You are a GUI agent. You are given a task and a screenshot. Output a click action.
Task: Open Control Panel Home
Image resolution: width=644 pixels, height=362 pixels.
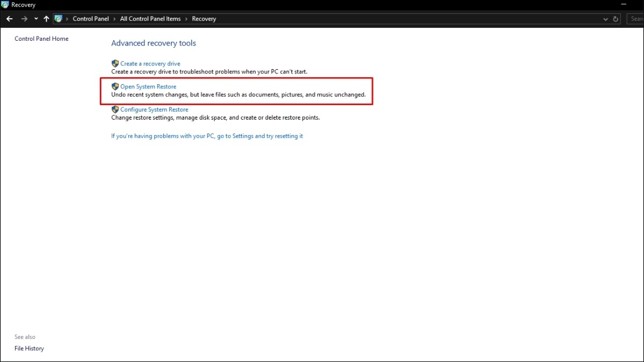click(41, 39)
